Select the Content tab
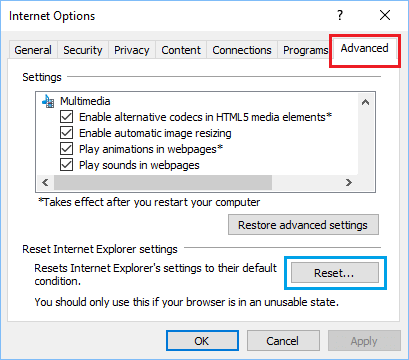The image size is (409, 360). [x=181, y=50]
